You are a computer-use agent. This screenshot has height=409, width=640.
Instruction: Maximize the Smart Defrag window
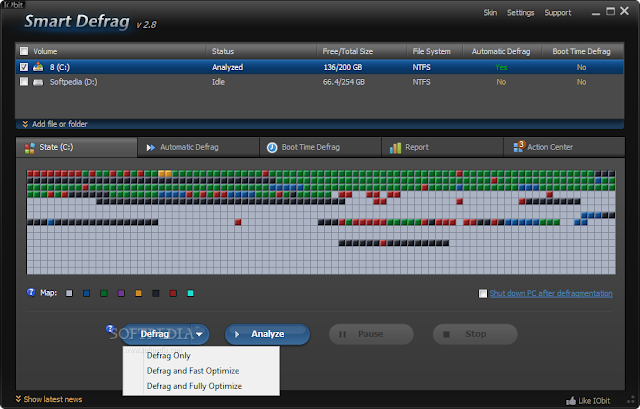click(x=610, y=11)
